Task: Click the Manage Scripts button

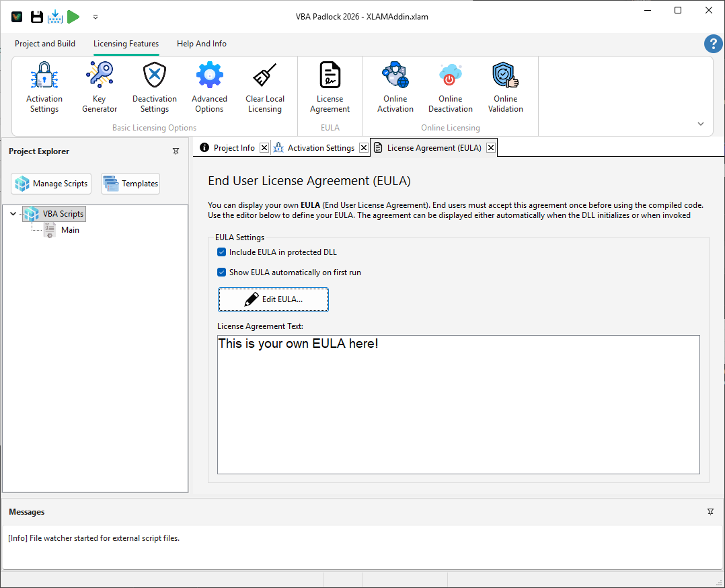Action: coord(50,183)
